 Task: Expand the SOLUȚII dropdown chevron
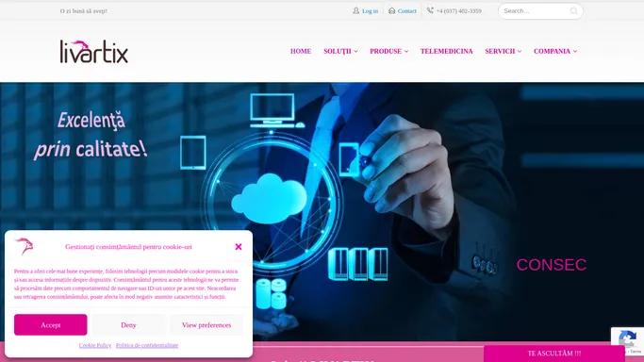coord(356,51)
